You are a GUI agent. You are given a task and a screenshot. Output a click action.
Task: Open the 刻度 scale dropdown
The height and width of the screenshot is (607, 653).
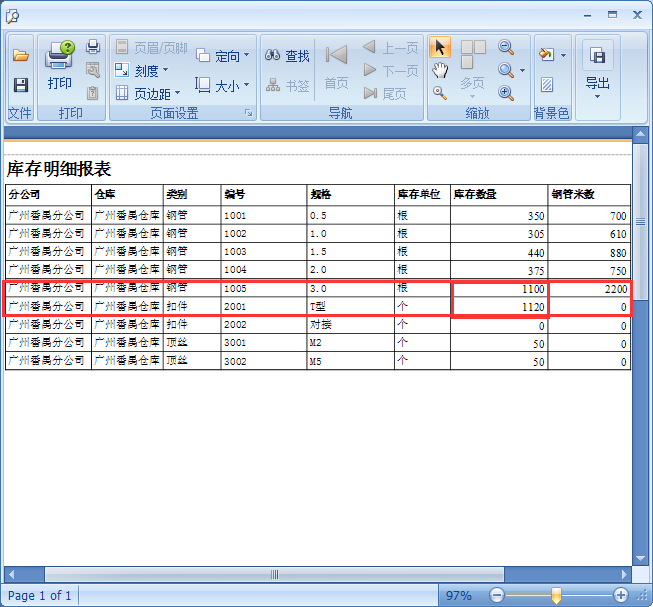[x=142, y=70]
